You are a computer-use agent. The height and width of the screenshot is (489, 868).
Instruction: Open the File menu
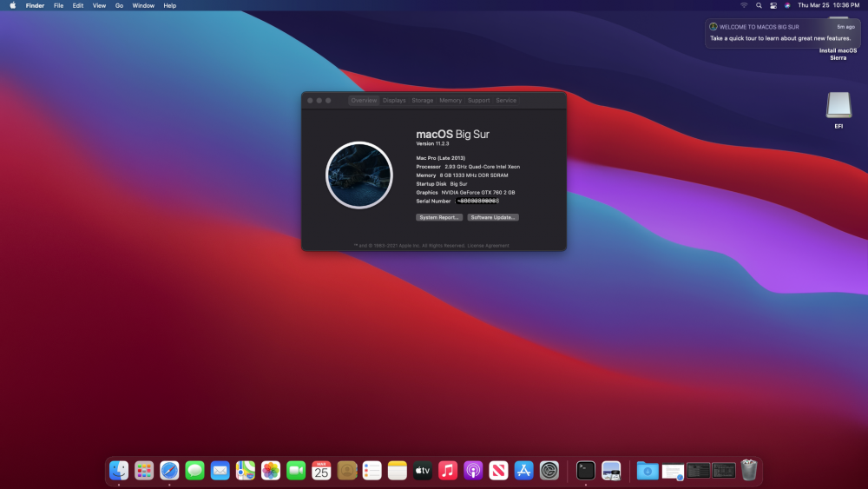coord(58,5)
